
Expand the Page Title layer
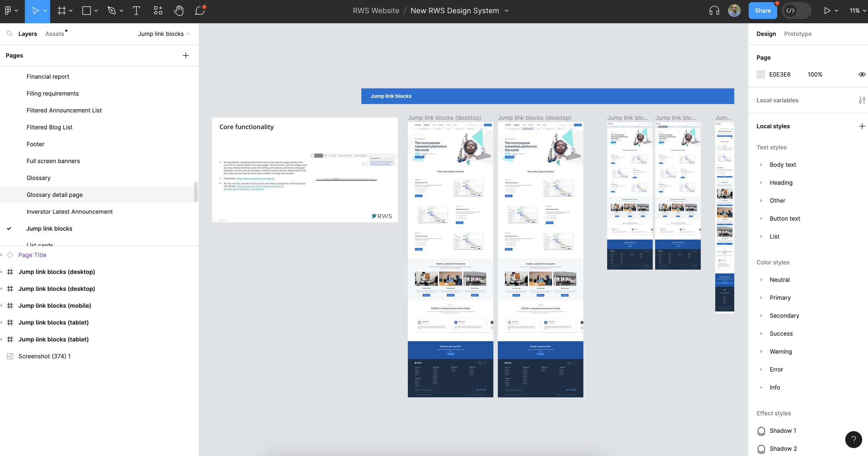[2, 255]
